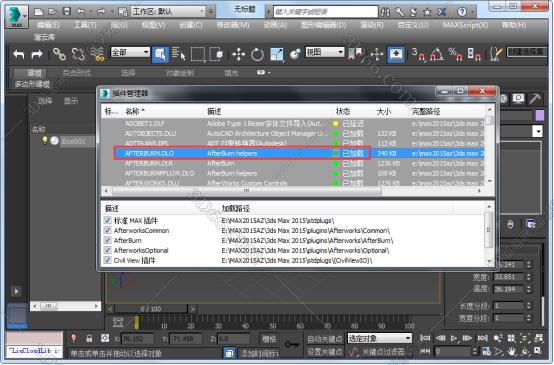Toggle the 3D Snaps magnet icon
The image size is (554, 365).
[x=419, y=54]
